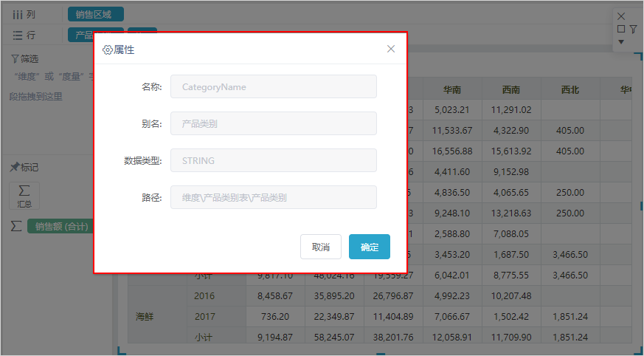This screenshot has height=356, width=644.
Task: Click cell value 11,709.90
Action: coord(511,337)
